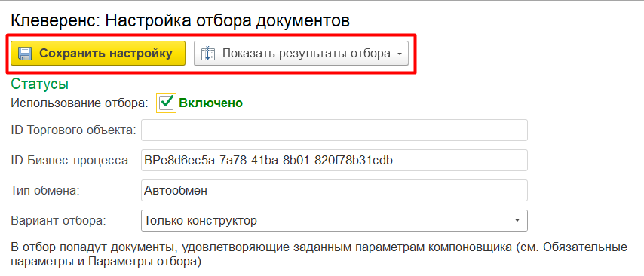The height and width of the screenshot is (276, 644).
Task: Click the description text about параметрам компоновщика
Action: [x=319, y=255]
